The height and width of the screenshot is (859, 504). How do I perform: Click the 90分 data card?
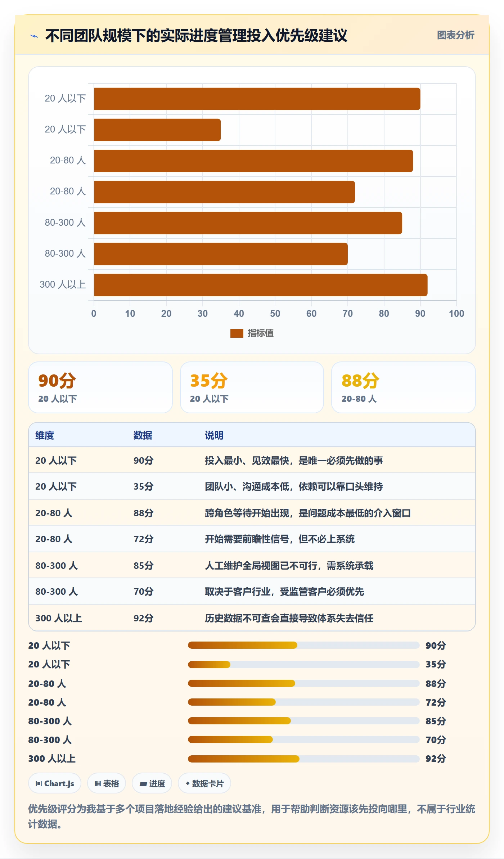[100, 387]
